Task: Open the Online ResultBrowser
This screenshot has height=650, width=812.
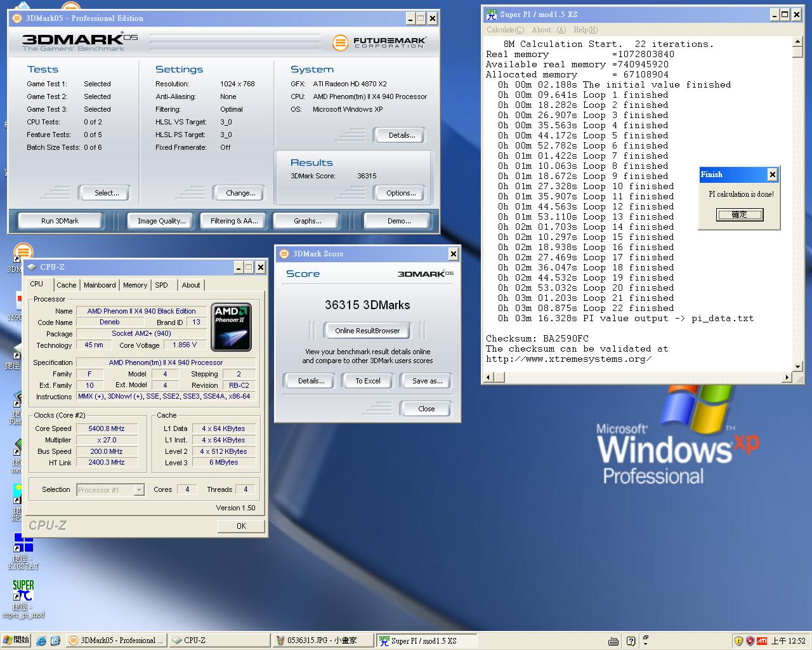Action: (x=367, y=331)
